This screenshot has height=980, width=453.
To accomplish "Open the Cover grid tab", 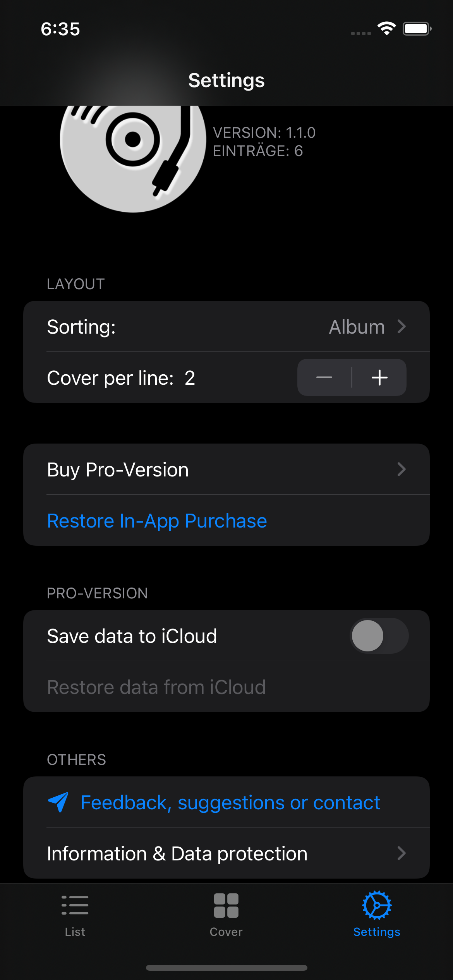I will click(226, 905).
